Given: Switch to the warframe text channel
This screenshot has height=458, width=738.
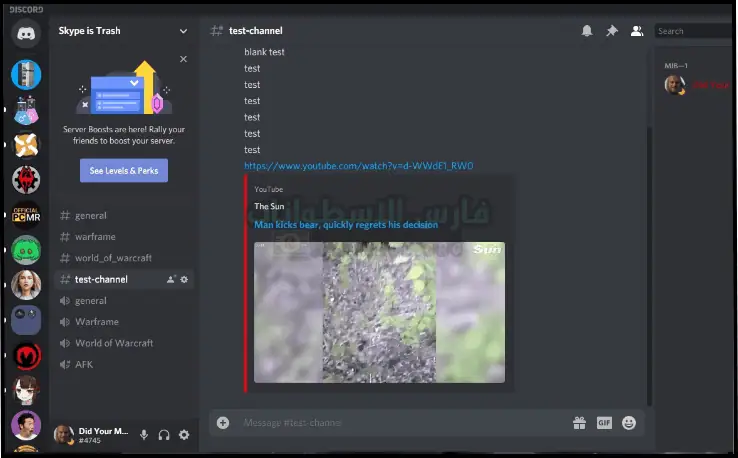Looking at the screenshot, I should [x=95, y=237].
